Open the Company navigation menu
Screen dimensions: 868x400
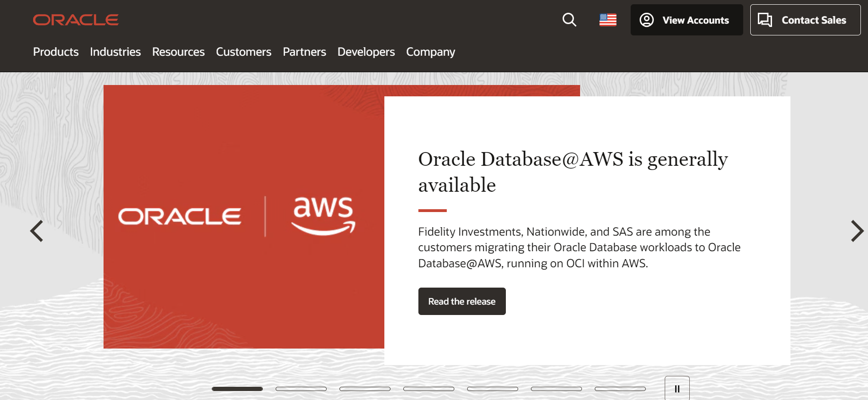(430, 52)
